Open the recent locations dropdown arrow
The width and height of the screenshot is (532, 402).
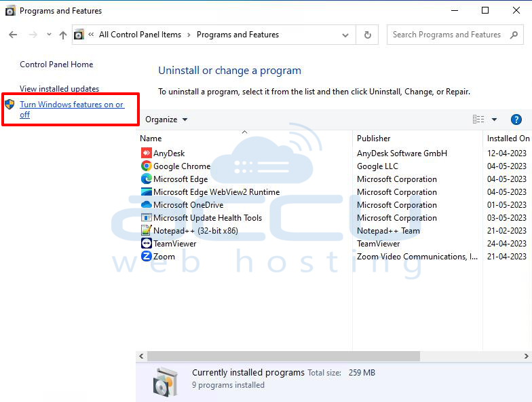click(49, 34)
